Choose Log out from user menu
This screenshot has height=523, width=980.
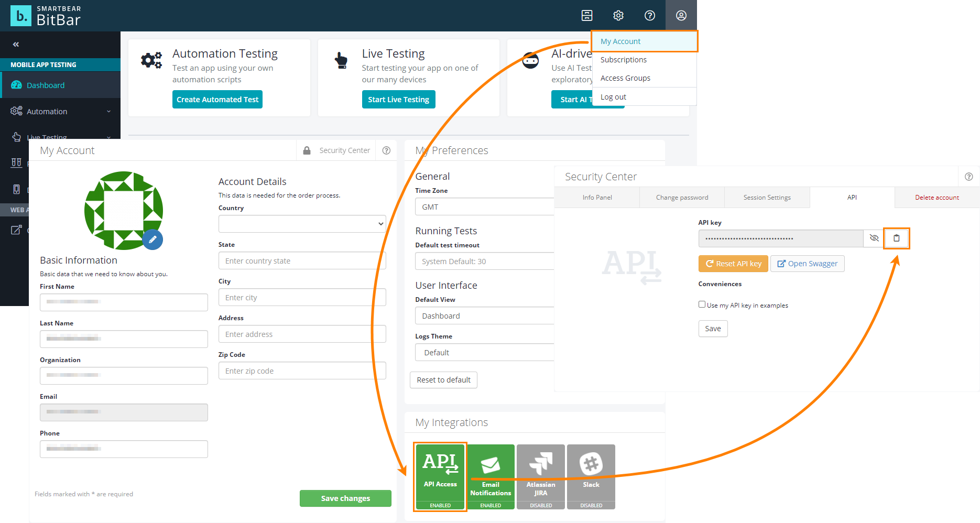[x=645, y=97]
